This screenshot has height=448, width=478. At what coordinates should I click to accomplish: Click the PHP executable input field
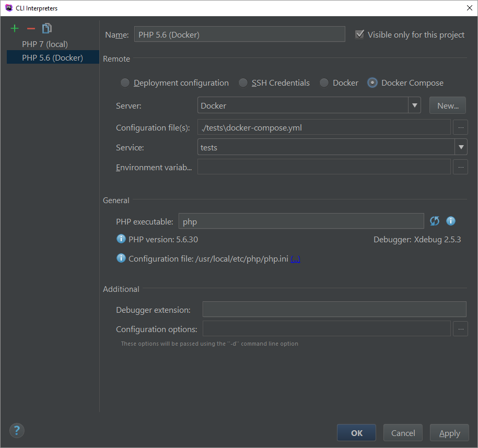click(x=301, y=221)
